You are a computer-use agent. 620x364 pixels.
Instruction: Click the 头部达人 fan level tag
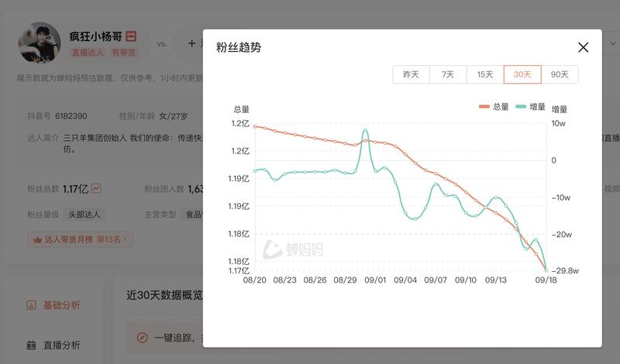pyautogui.click(x=86, y=215)
